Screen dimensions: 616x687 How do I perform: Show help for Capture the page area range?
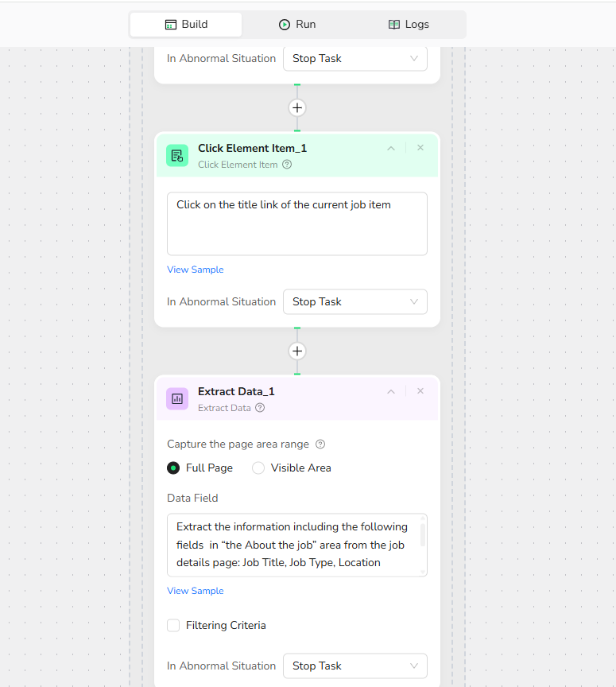[x=320, y=444]
